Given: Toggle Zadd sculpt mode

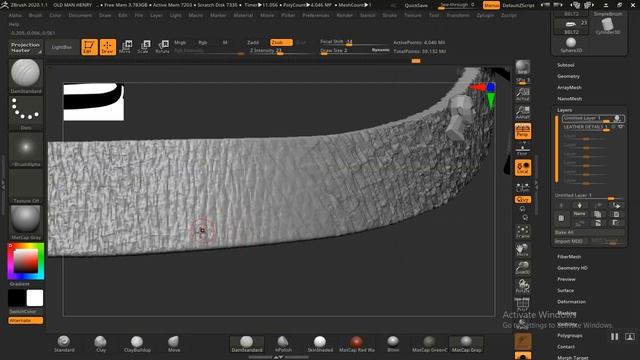Looking at the screenshot, I should [253, 42].
